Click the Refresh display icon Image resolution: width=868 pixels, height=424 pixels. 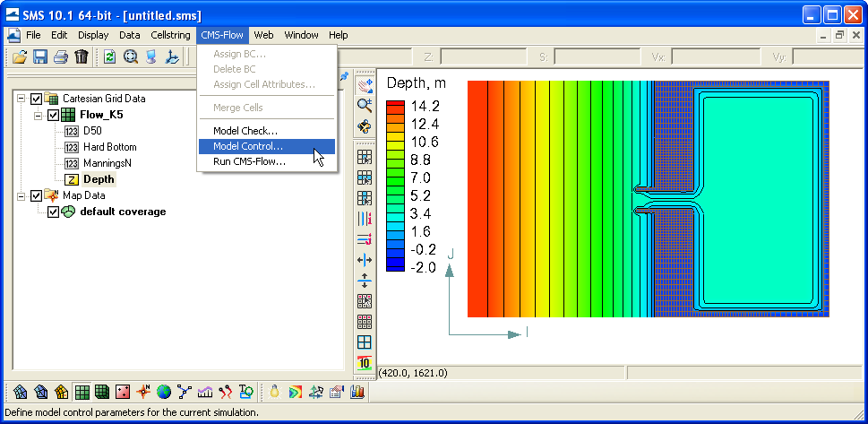click(109, 56)
